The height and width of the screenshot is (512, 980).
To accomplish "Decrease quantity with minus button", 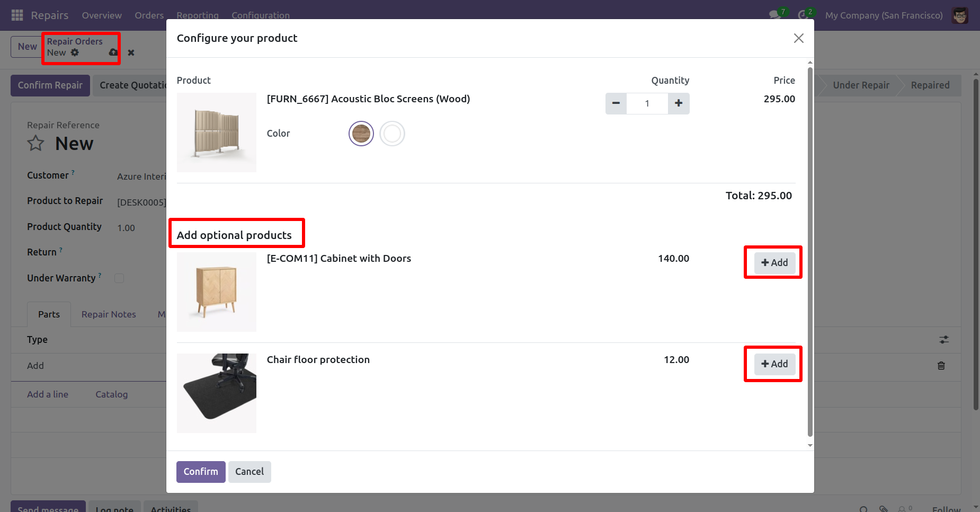I will [616, 103].
